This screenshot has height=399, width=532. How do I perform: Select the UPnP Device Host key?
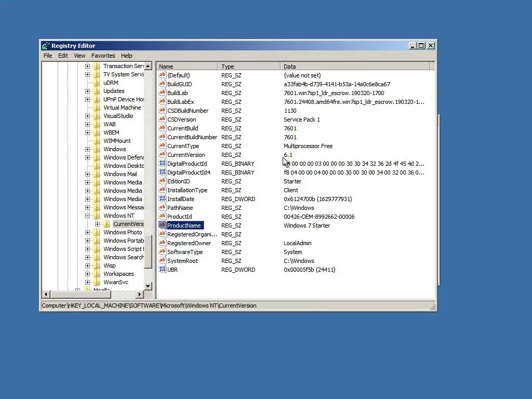124,99
